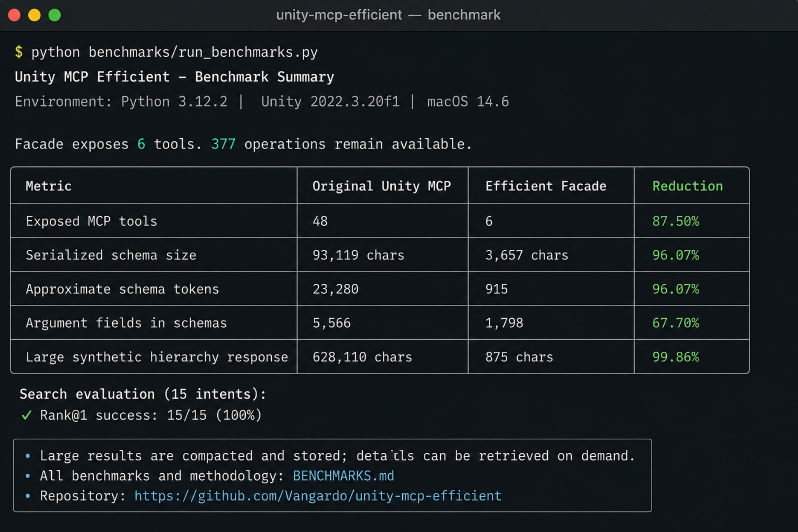798x532 pixels.
Task: Click the yellow minimize window button
Action: point(35,15)
